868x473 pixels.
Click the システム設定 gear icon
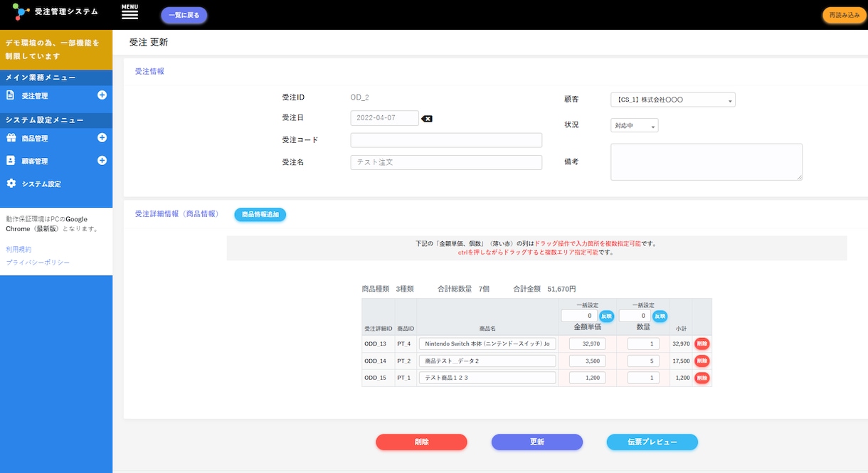point(11,184)
